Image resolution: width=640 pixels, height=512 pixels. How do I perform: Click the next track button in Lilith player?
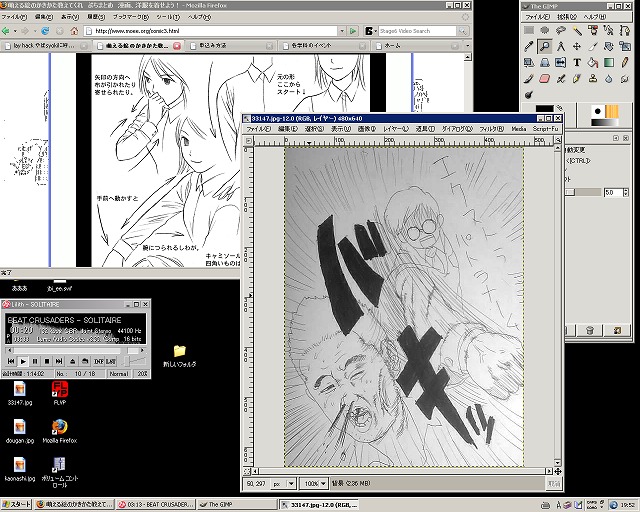click(x=59, y=361)
